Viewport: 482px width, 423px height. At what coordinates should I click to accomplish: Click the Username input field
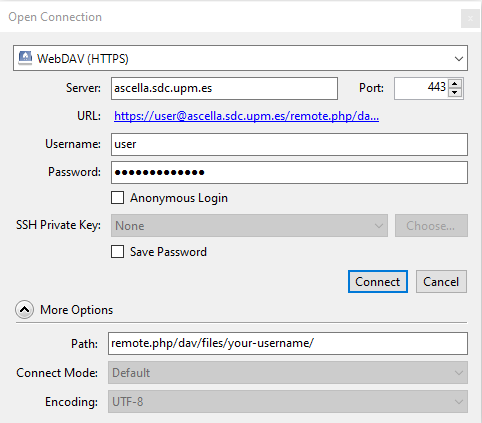[289, 144]
